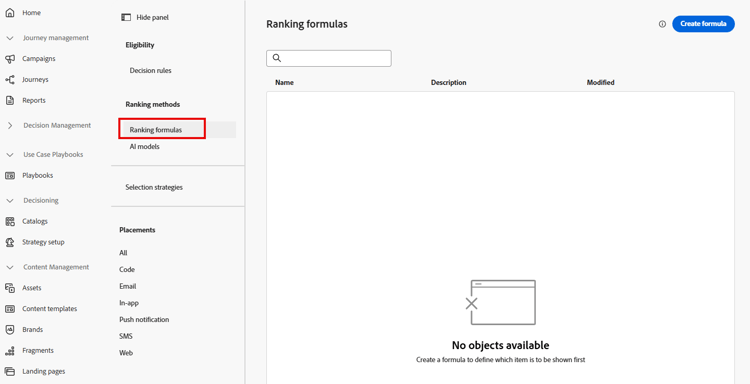Open Landing pages

(44, 372)
